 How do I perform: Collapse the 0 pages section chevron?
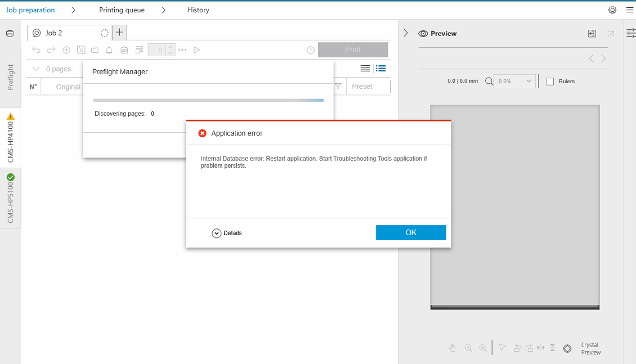(x=35, y=68)
